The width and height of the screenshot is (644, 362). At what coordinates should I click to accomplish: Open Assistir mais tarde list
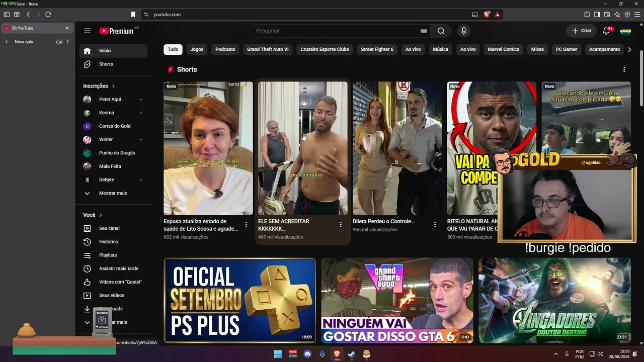point(113,268)
